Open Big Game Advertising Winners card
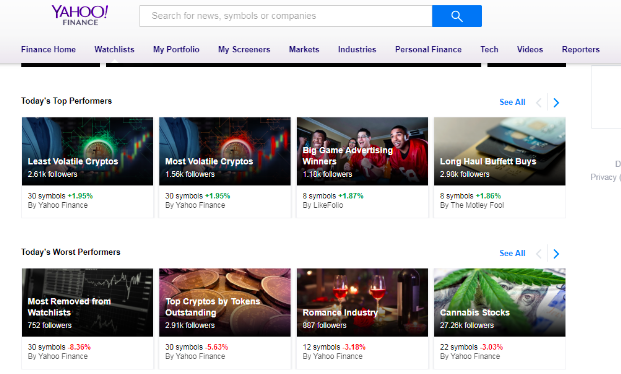Viewport: 621px width, 374px height. [x=362, y=167]
